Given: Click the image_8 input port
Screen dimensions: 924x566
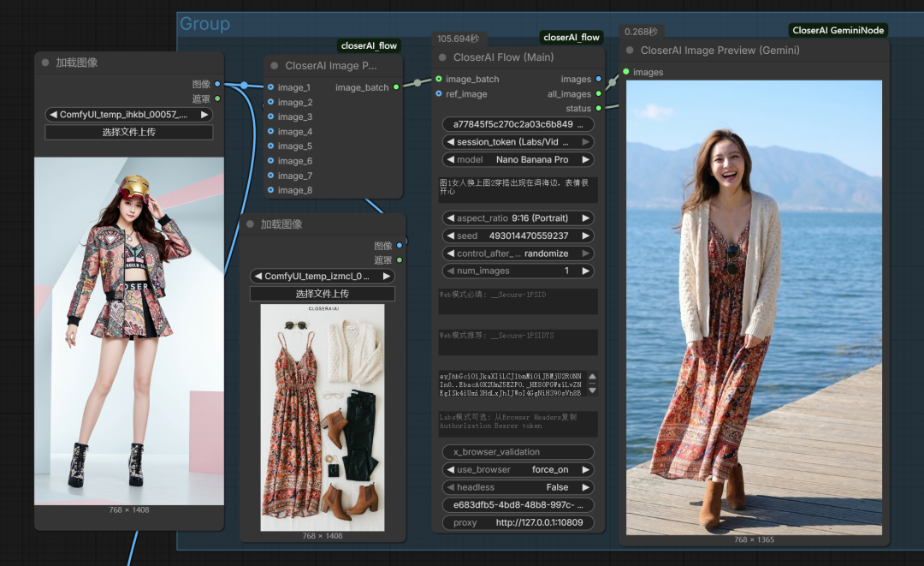Looking at the screenshot, I should coord(270,190).
